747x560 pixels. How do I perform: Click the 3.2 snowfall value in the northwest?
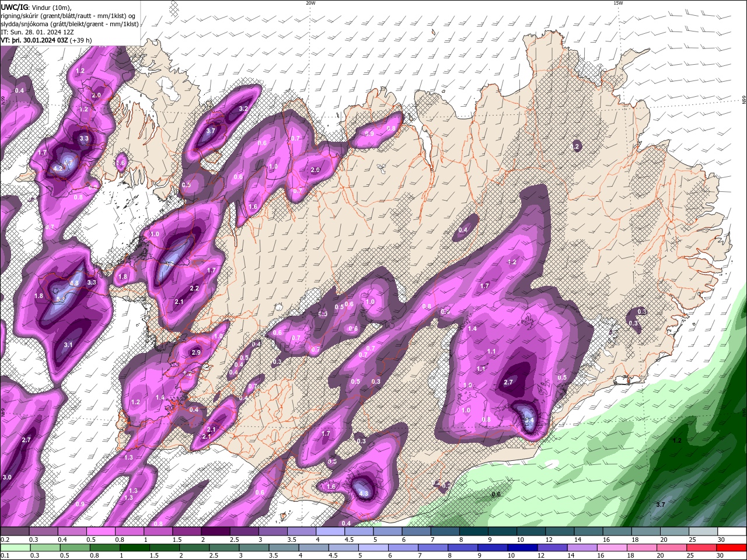pyautogui.click(x=244, y=108)
